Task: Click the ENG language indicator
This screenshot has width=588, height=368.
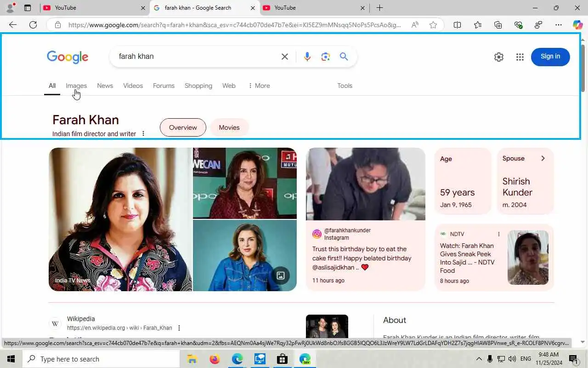Action: point(526,359)
